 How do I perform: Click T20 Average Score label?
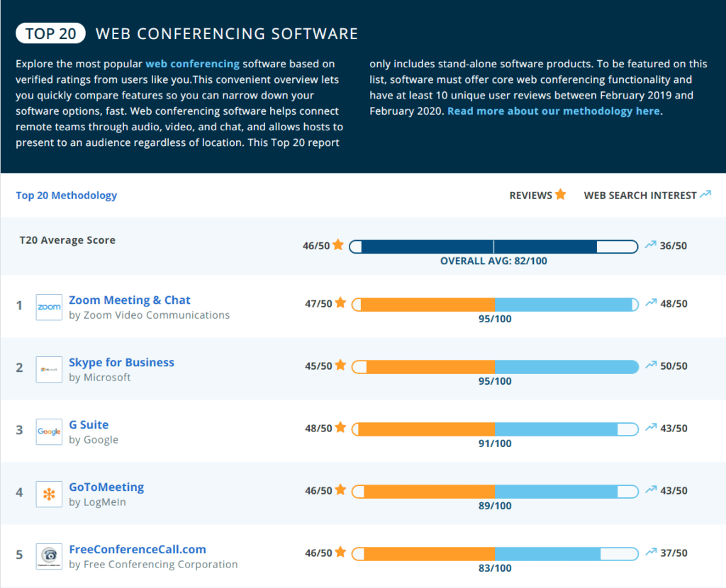click(x=67, y=240)
